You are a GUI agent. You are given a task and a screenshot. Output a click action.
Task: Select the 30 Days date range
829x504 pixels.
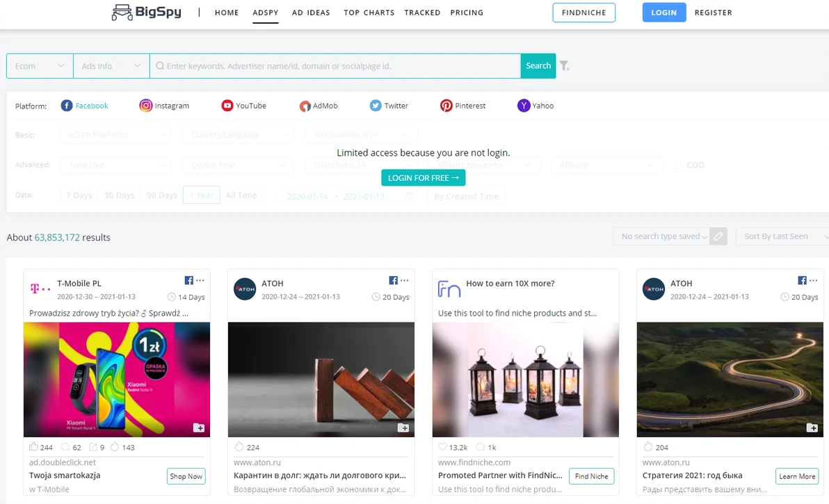click(x=119, y=195)
